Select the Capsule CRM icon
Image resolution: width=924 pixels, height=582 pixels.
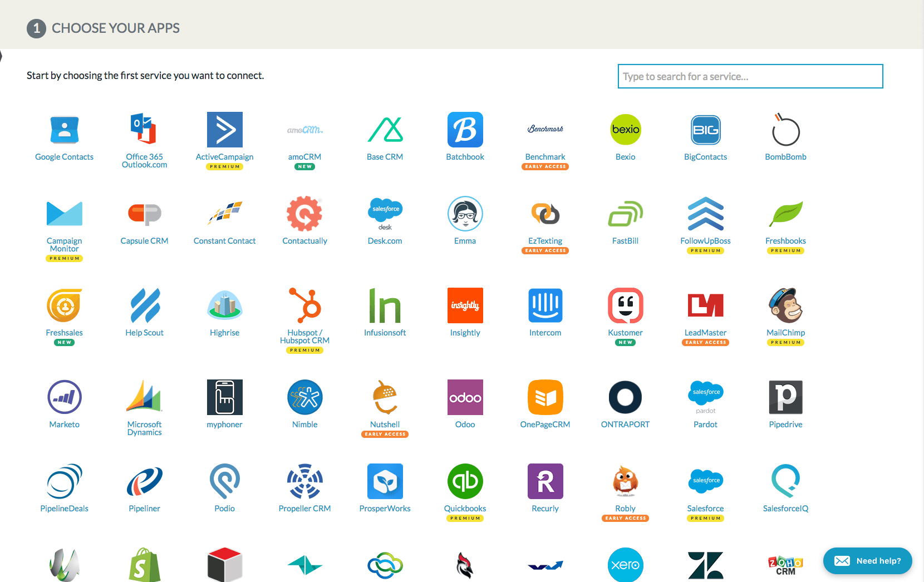(x=145, y=214)
